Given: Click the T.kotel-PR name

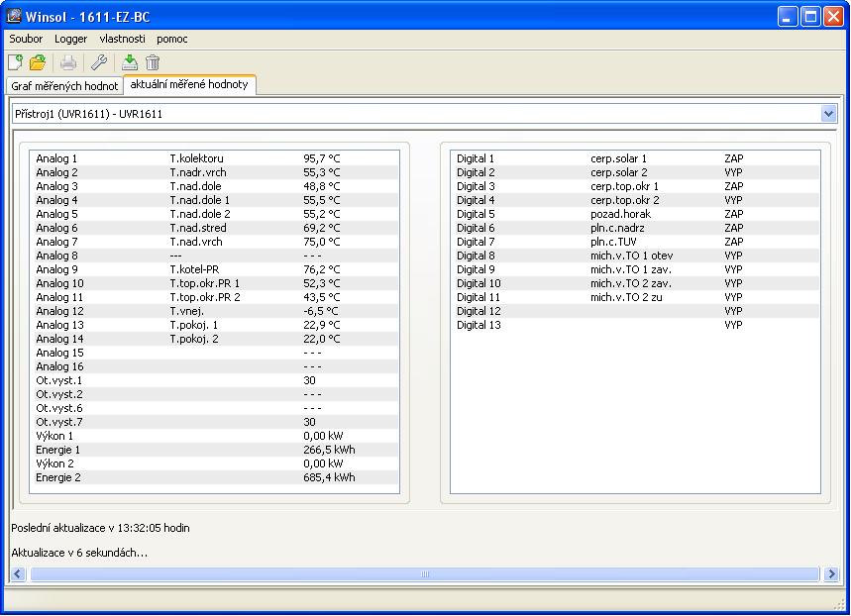Looking at the screenshot, I should tap(194, 269).
